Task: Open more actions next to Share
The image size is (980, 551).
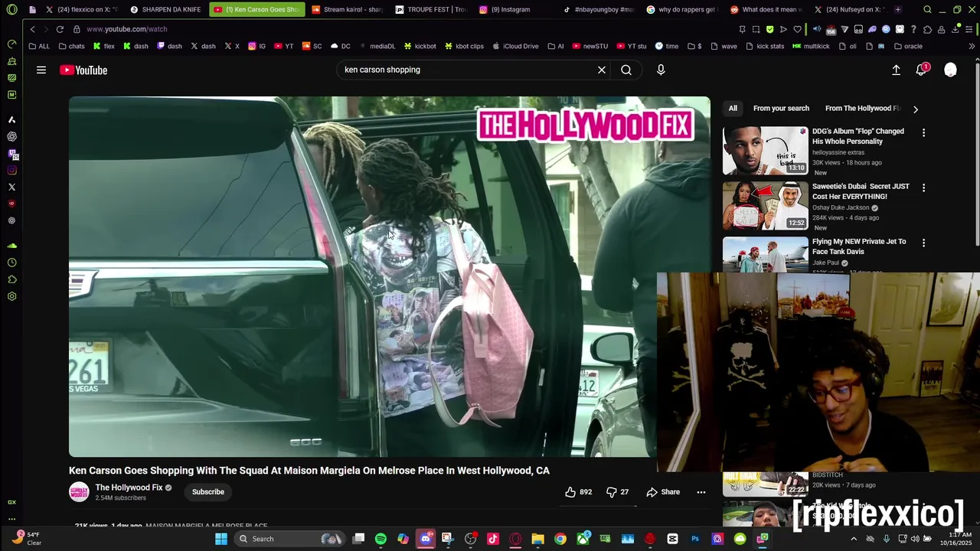Action: tap(701, 492)
